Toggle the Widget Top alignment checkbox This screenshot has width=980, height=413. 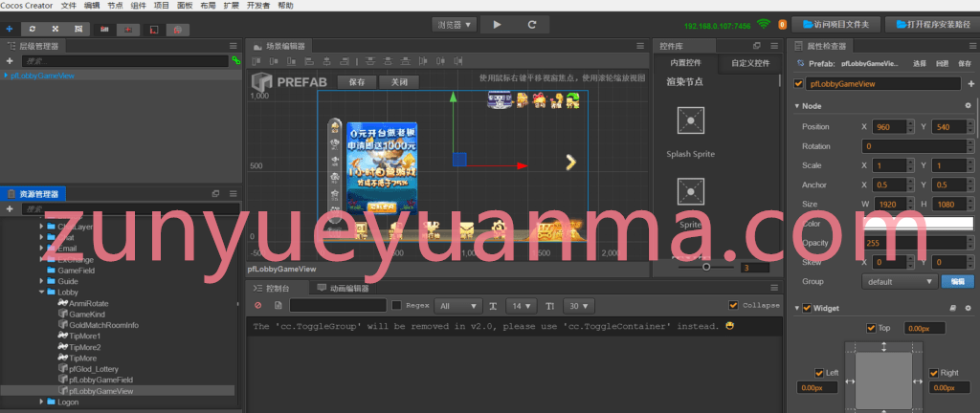pos(871,328)
